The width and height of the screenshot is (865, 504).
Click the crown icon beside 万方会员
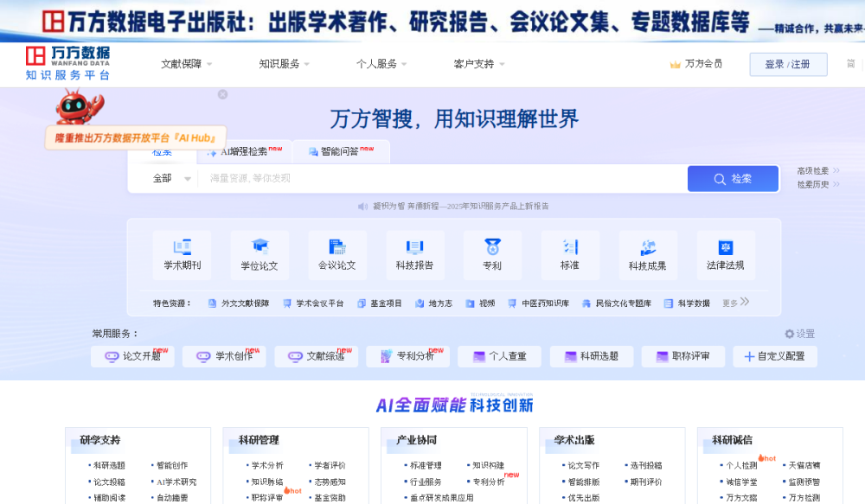coord(675,65)
